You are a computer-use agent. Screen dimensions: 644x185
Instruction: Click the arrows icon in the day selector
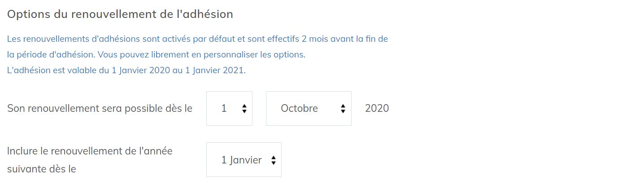pyautogui.click(x=244, y=109)
